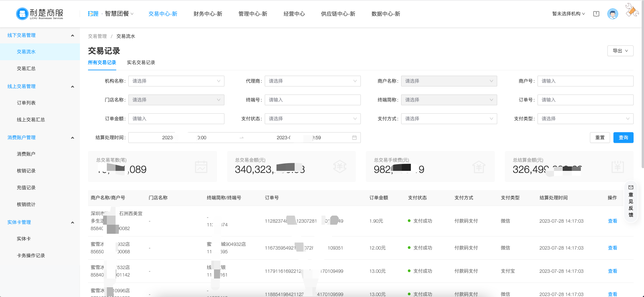Click the 交易管理 breadcrumb link
This screenshot has height=297, width=644.
tap(97, 36)
